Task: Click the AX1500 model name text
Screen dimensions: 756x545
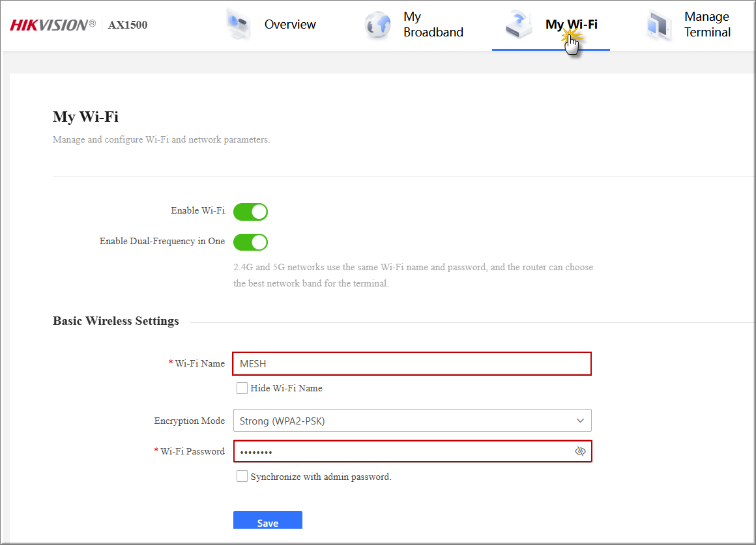Action: pyautogui.click(x=128, y=25)
